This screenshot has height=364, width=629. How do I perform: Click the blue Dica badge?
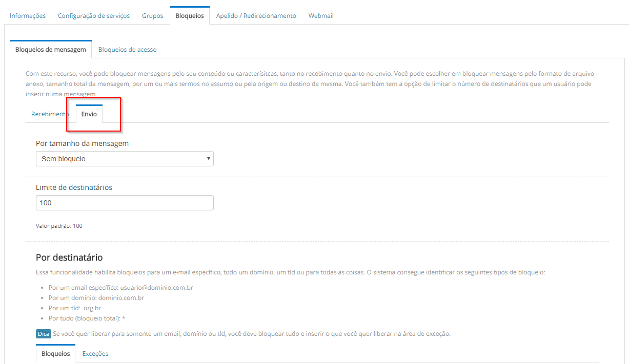[x=43, y=334]
